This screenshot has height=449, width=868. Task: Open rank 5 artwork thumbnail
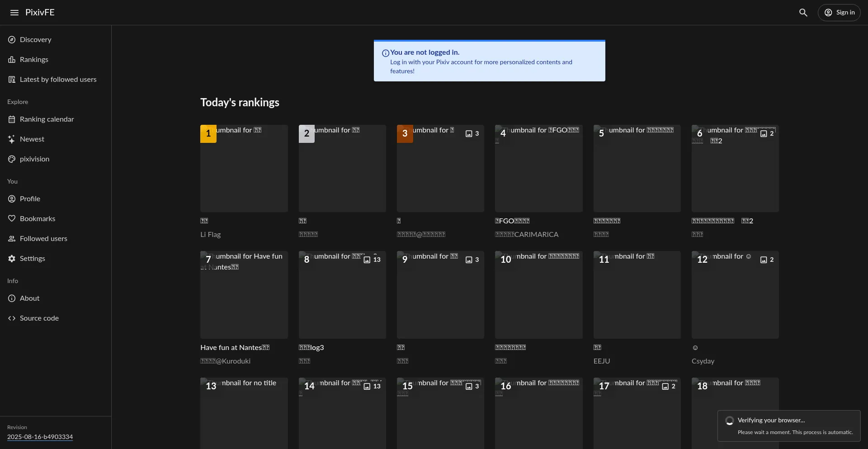pyautogui.click(x=637, y=168)
